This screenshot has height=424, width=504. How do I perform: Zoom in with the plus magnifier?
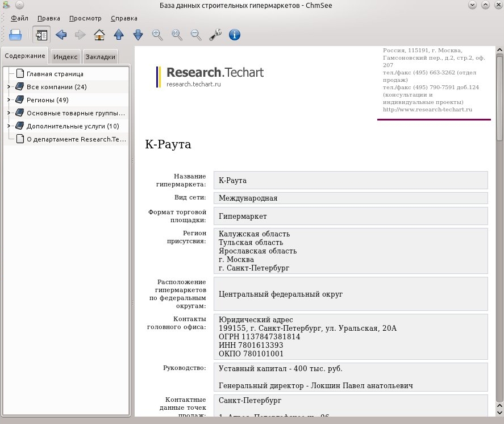point(157,35)
